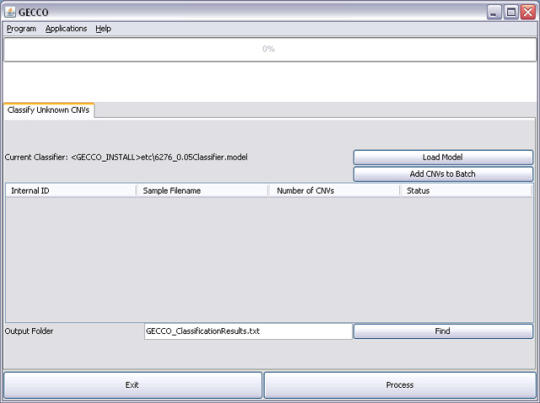
Task: Open the Help menu
Action: tap(103, 29)
